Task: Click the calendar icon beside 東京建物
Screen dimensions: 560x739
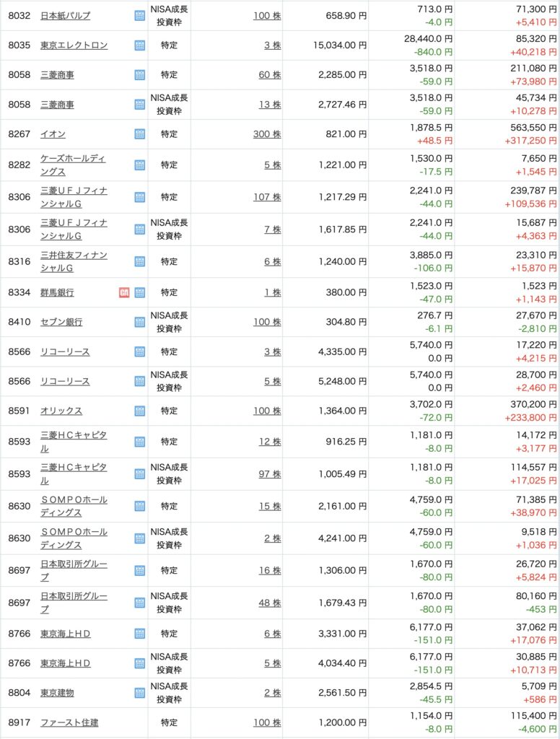Action: [x=139, y=693]
